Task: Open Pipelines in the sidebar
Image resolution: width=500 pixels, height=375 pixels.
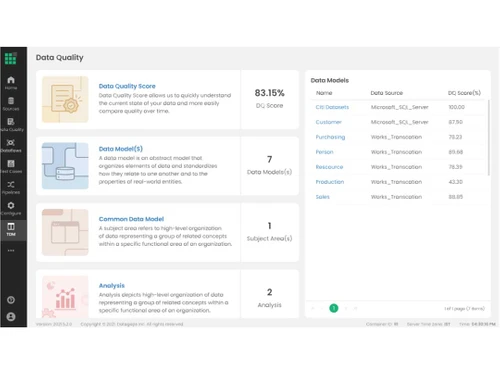Action: click(11, 187)
